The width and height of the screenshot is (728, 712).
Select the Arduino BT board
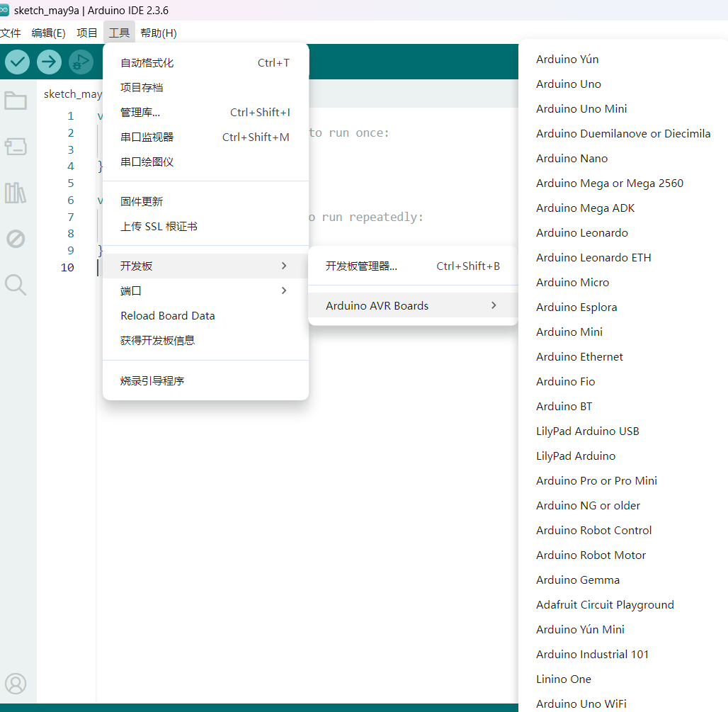pos(623,407)
